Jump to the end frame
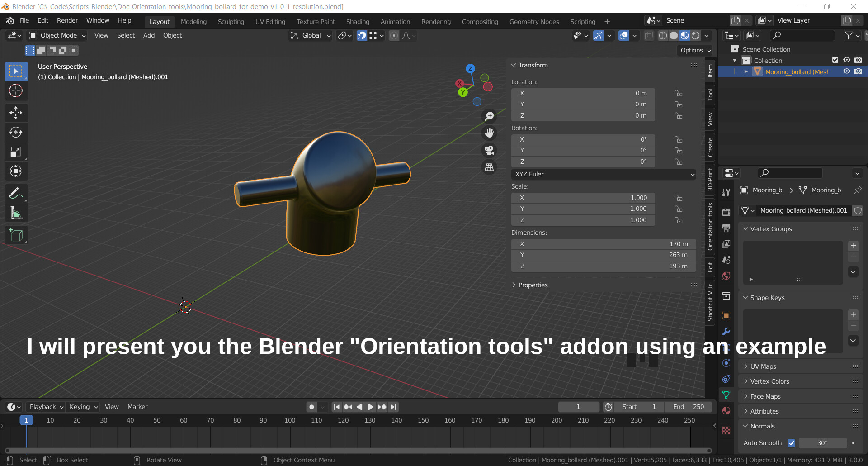The width and height of the screenshot is (868, 466). coord(394,407)
